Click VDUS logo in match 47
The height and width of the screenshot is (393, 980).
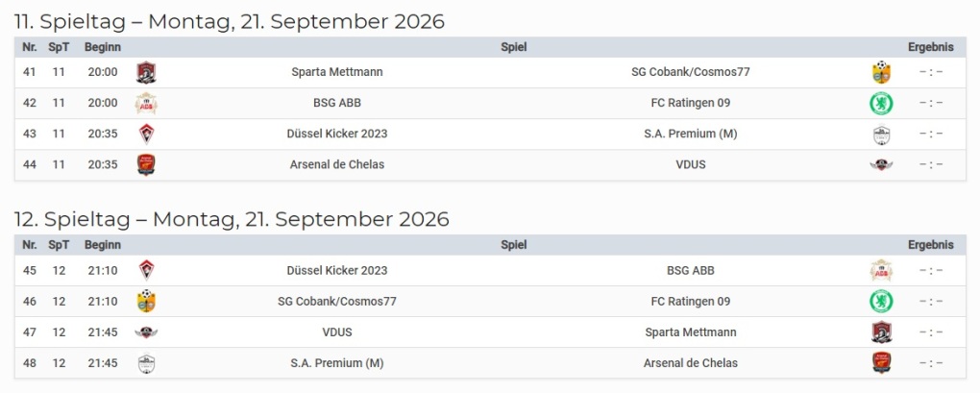coord(146,332)
